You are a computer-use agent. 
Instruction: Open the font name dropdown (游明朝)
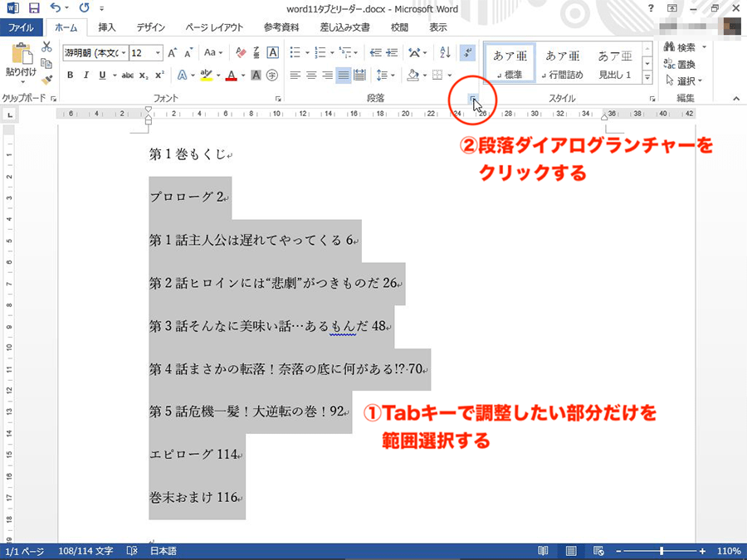124,53
